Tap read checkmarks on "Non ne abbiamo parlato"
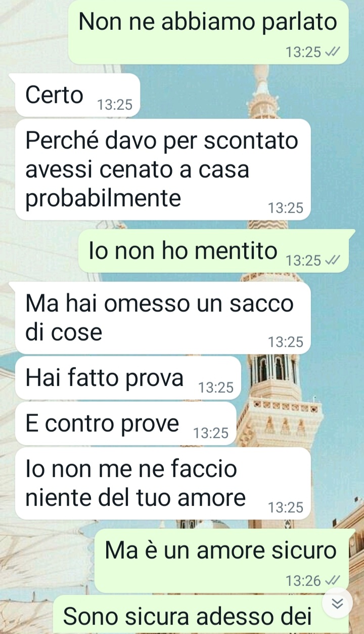Screen dimensions: 364x634 333,52
